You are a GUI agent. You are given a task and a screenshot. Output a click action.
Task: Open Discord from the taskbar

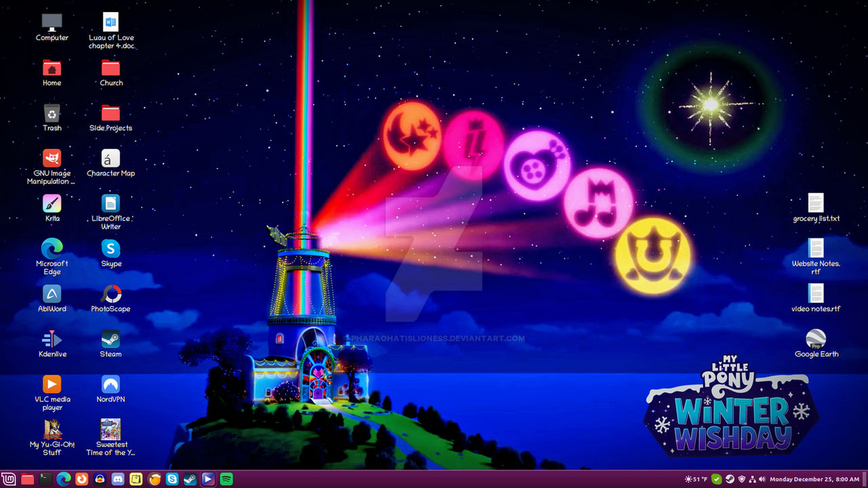[x=118, y=479]
